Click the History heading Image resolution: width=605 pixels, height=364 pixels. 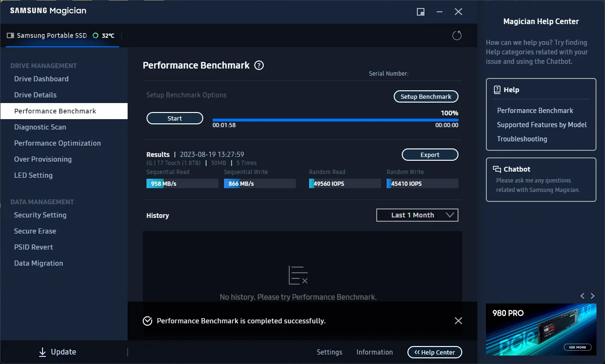point(157,216)
